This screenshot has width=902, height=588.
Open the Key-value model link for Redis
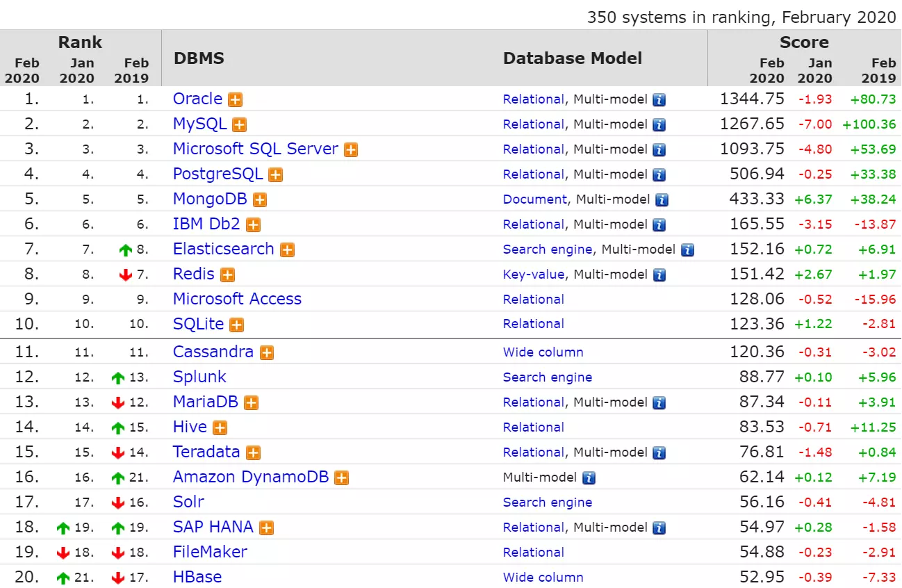(533, 275)
